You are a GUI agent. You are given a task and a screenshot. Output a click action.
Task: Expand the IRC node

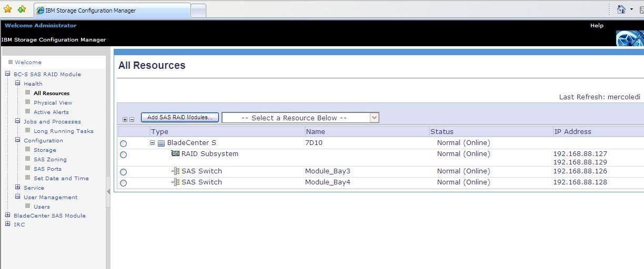tap(8, 224)
